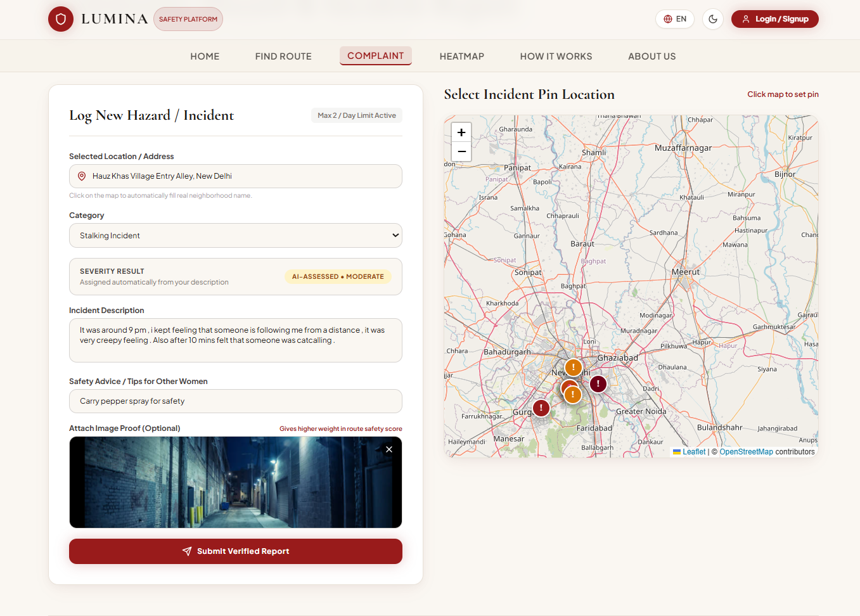Open the Leaflet attribution link

click(694, 452)
